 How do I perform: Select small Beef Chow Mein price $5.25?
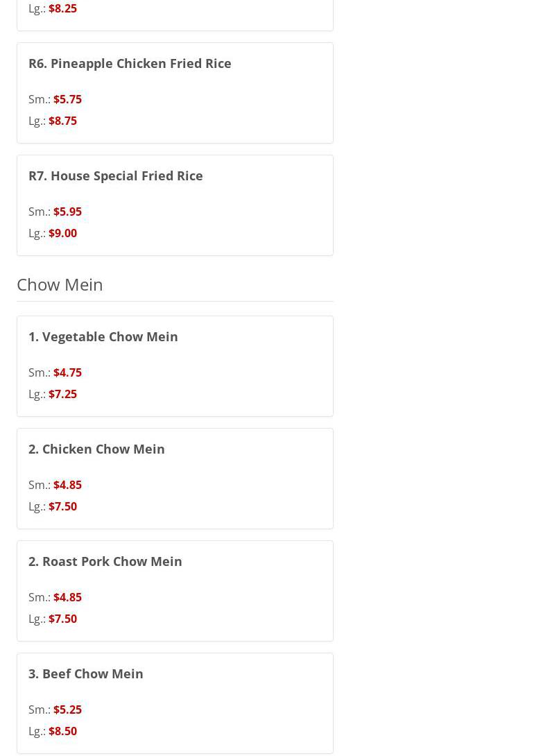point(67,710)
